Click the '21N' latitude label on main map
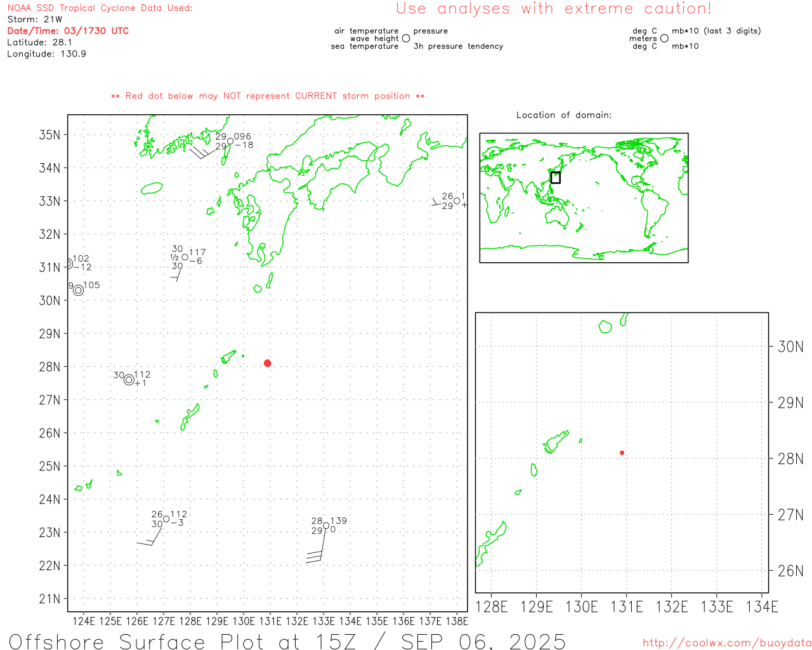The height and width of the screenshot is (650, 812). click(50, 599)
